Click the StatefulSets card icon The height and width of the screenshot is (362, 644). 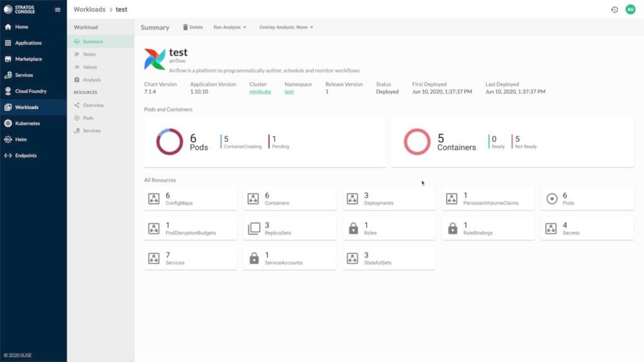[x=352, y=258]
